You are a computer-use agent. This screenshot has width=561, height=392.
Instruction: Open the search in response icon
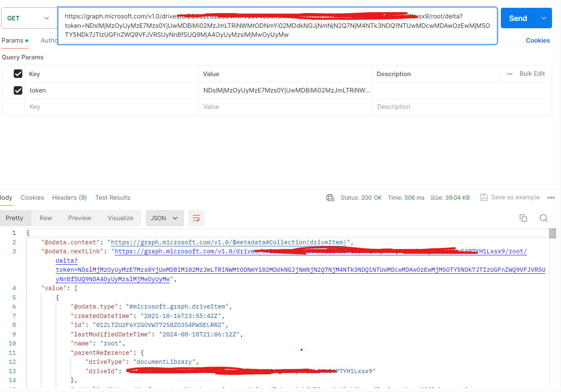[x=543, y=218]
